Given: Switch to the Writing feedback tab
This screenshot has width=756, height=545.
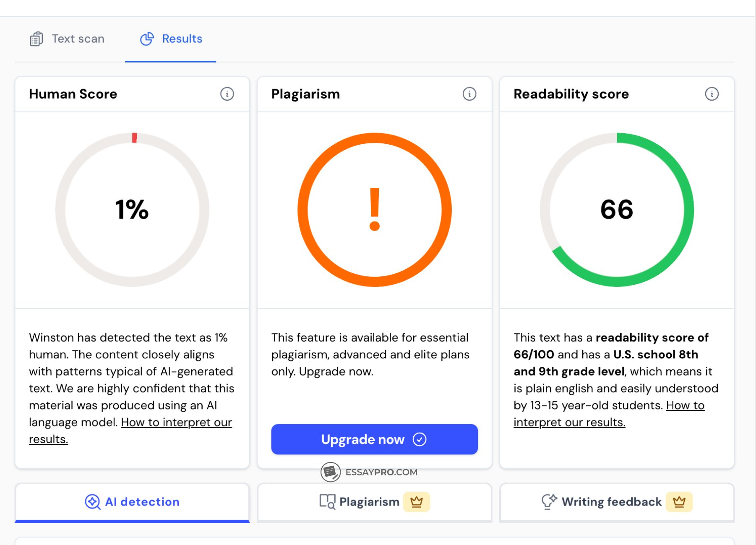Looking at the screenshot, I should point(611,502).
